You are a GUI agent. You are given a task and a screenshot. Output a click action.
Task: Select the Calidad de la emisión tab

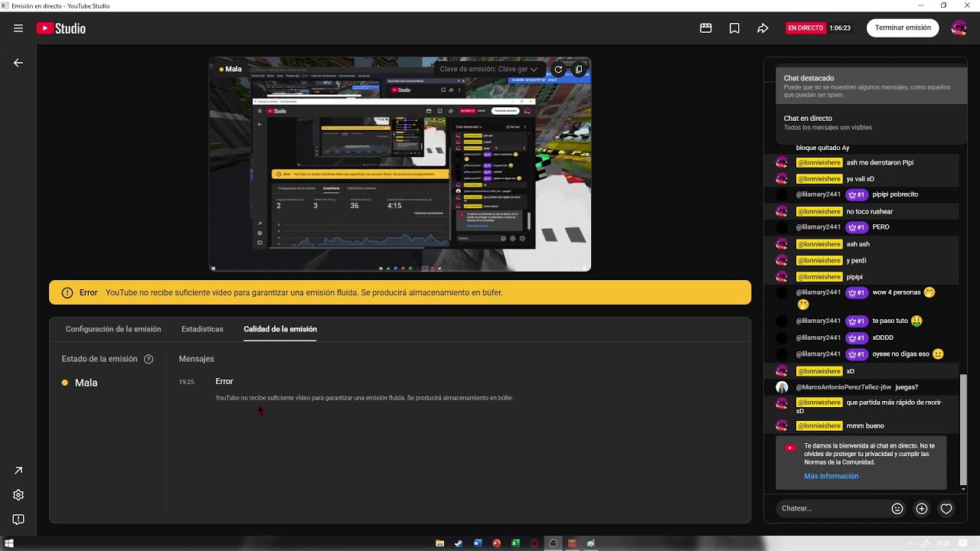[x=280, y=329]
